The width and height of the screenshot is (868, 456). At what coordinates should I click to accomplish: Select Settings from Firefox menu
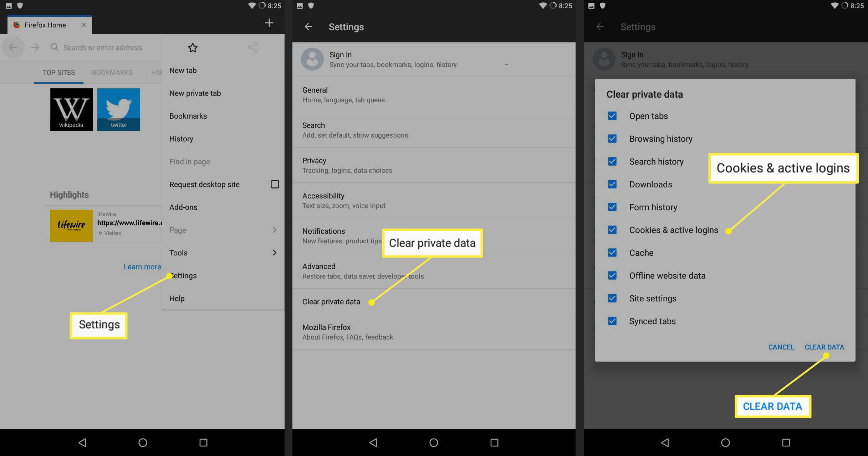183,275
